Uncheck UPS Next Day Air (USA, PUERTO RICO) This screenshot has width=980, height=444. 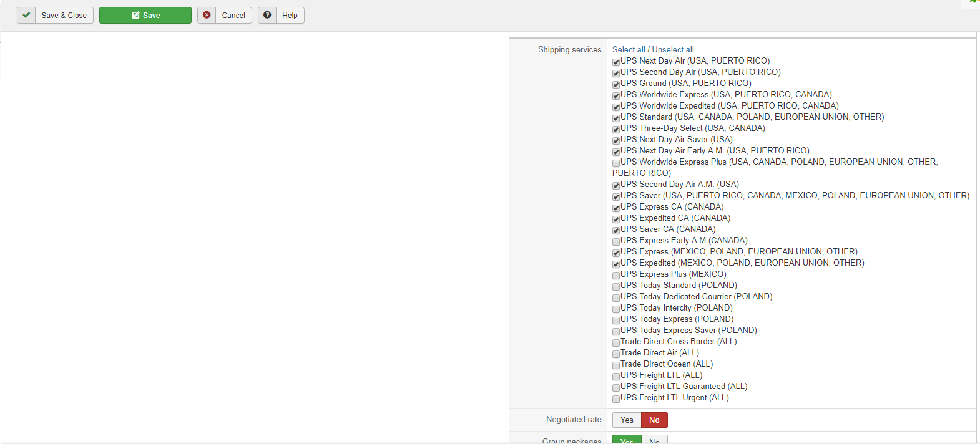pos(616,62)
